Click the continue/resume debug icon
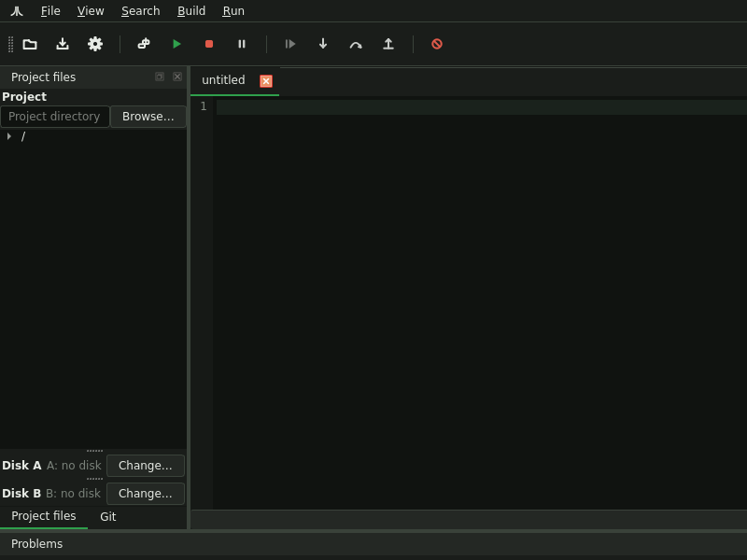747x560 pixels. tap(290, 44)
